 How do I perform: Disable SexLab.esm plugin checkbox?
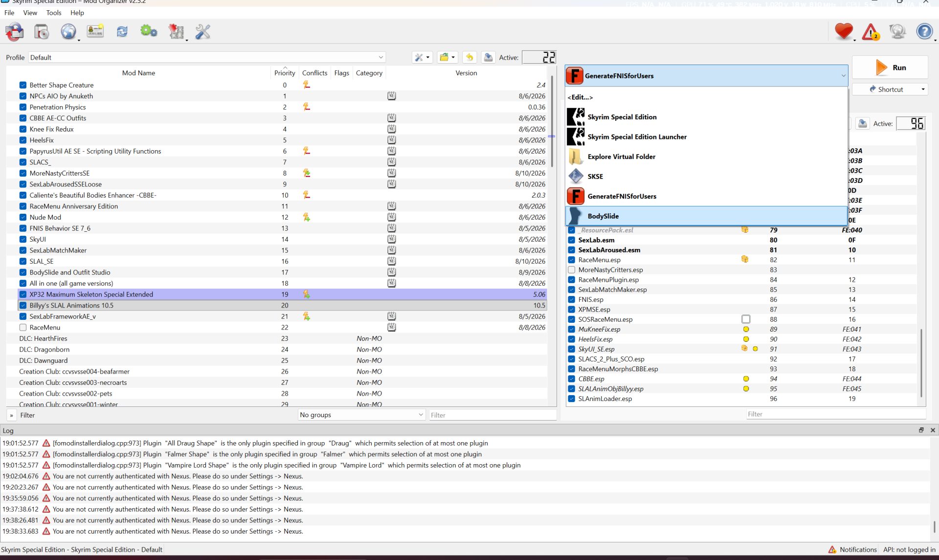point(571,240)
